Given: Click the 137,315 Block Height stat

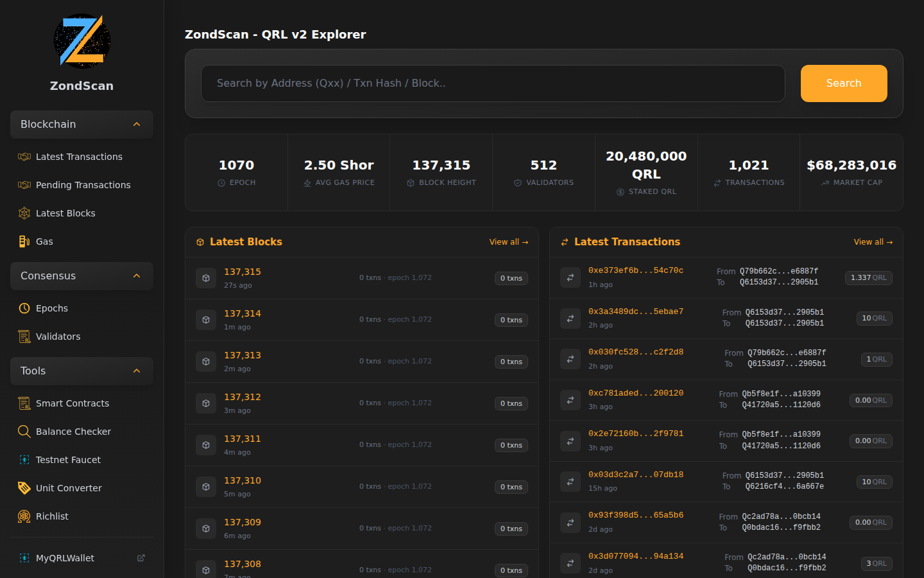Looking at the screenshot, I should [x=441, y=173].
